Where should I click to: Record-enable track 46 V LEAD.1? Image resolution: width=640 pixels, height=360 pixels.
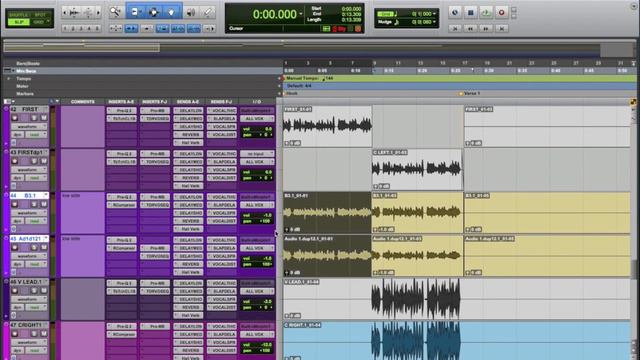[x=15, y=290]
